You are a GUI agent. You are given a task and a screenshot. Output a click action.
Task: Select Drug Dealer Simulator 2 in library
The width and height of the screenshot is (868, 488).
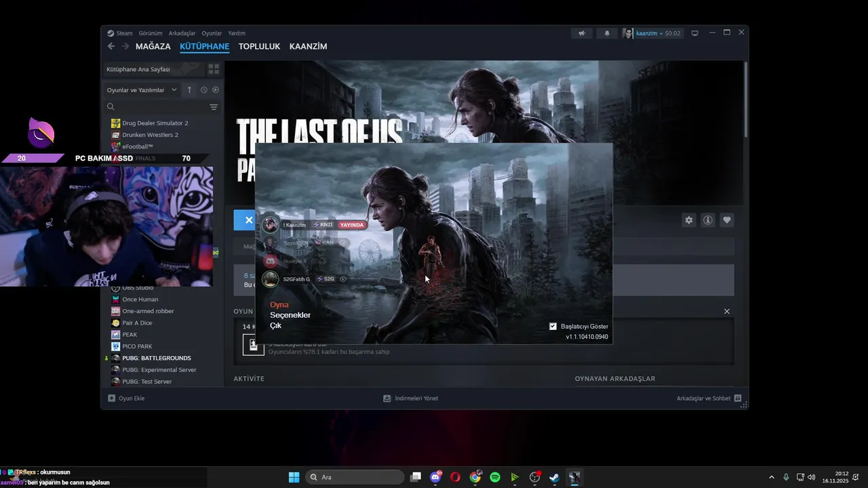click(155, 123)
